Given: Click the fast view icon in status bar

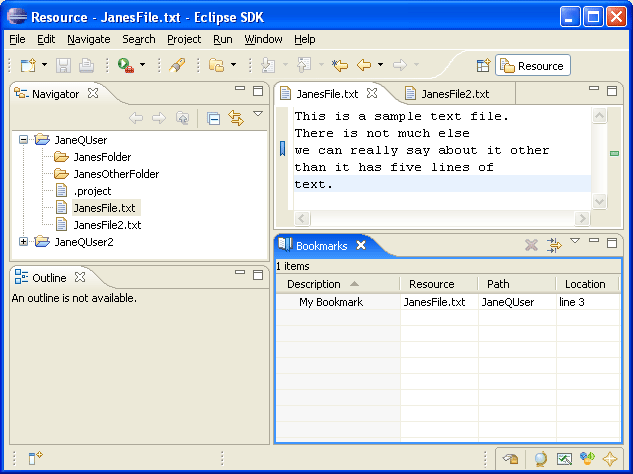Looking at the screenshot, I should pos(35,458).
